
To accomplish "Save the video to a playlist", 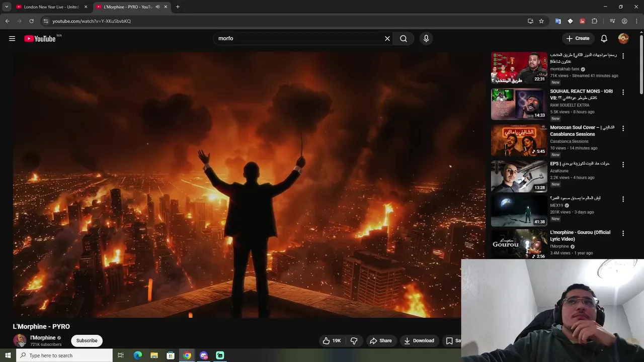I will pos(453,340).
